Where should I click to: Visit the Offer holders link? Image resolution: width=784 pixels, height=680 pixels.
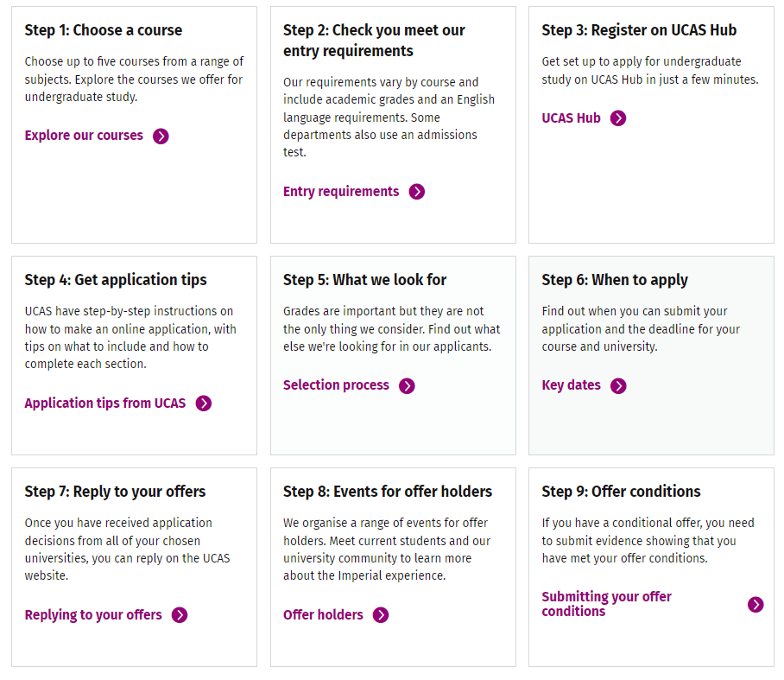click(x=323, y=615)
